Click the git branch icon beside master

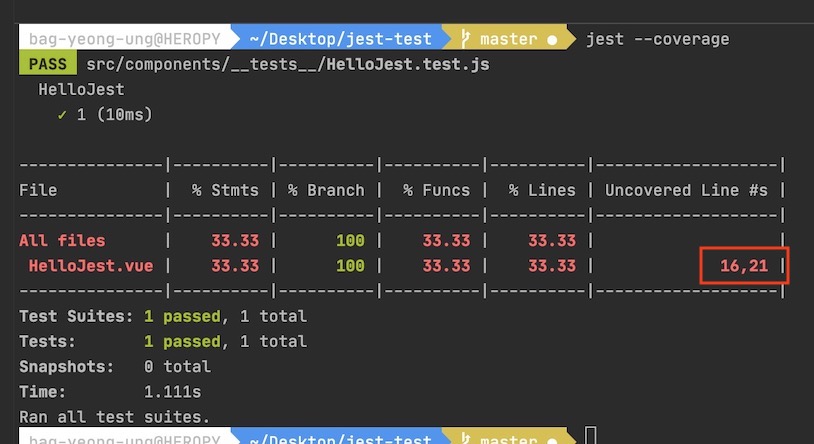(x=466, y=39)
